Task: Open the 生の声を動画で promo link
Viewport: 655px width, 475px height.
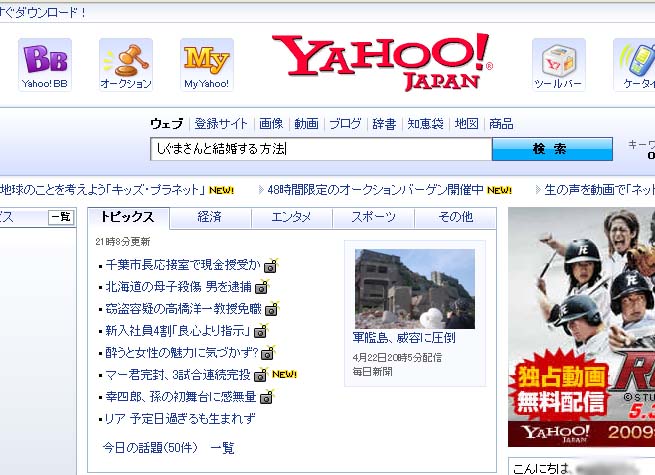Action: 599,190
